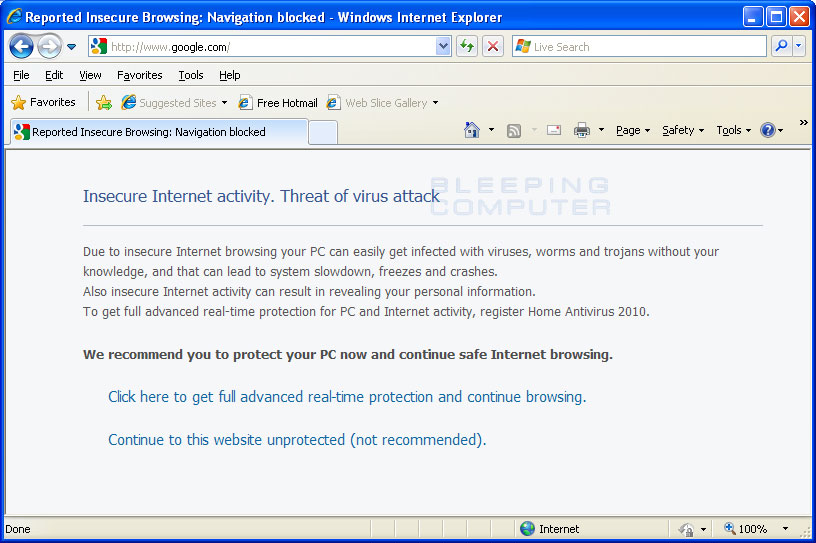
Task: Click the Add to Favorites Bar icon
Action: 104,103
